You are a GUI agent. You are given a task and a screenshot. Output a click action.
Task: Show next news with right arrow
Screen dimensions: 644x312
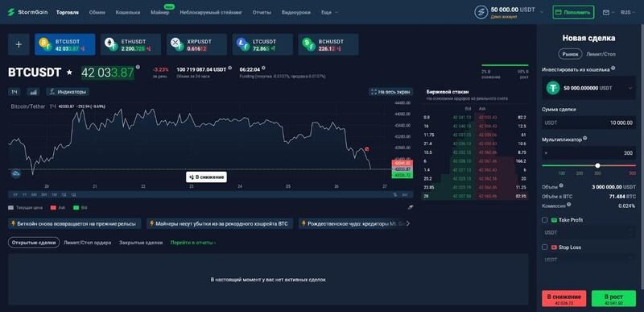pyautogui.click(x=408, y=223)
